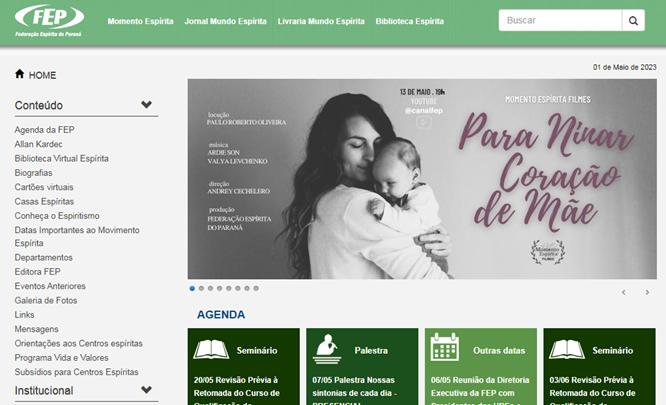Screen dimensions: 666x405
Task: Open the Agenda da FEP link
Action: 45,130
